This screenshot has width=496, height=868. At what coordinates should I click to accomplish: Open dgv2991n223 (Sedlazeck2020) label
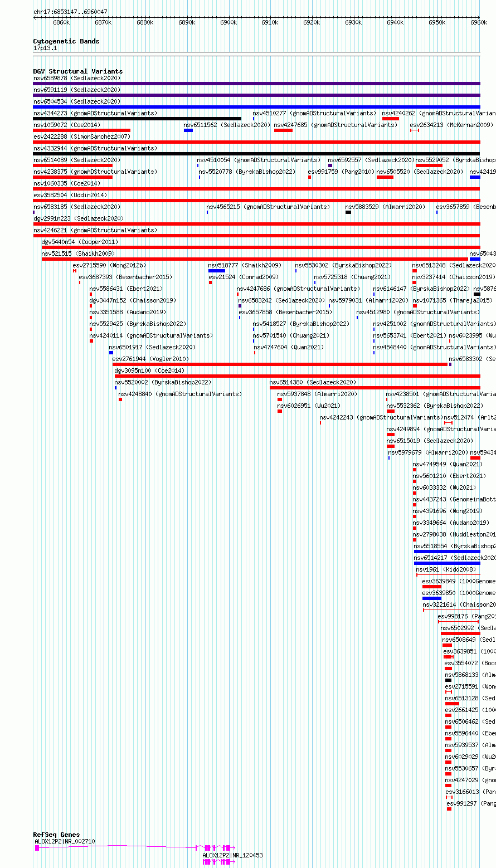pos(79,218)
